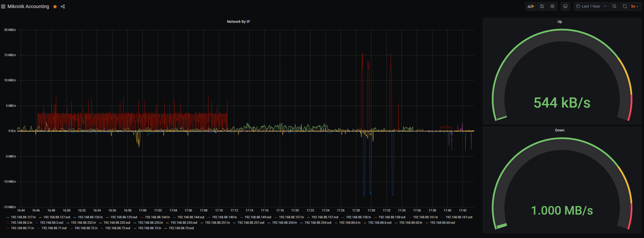
Task: Click the 192.168.88.135:out color swatch
Action: click(x=107, y=217)
